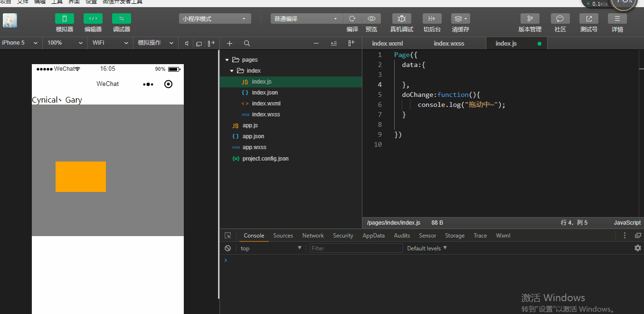644x314 pixels.
Task: Toggle the editor panel button
Action: pyautogui.click(x=93, y=19)
